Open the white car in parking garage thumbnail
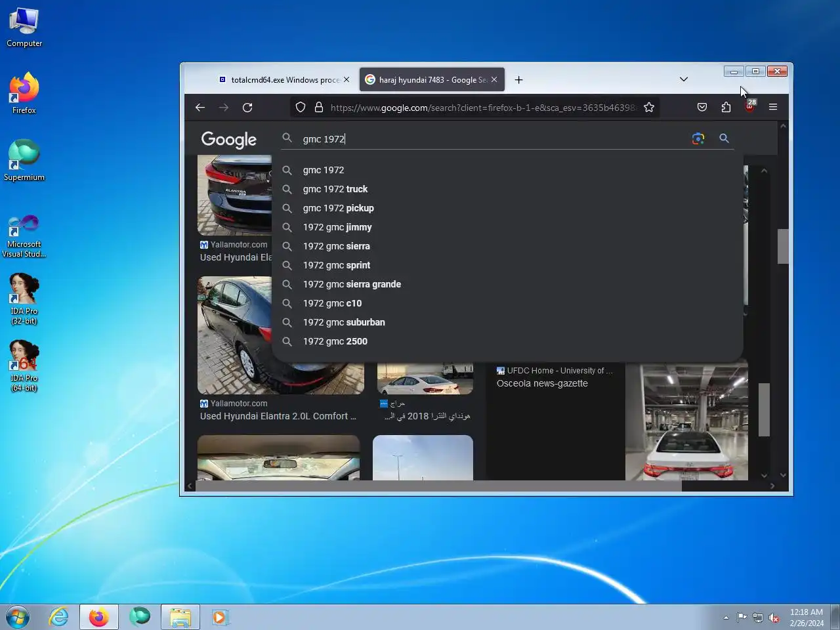The width and height of the screenshot is (840, 630). (x=686, y=421)
